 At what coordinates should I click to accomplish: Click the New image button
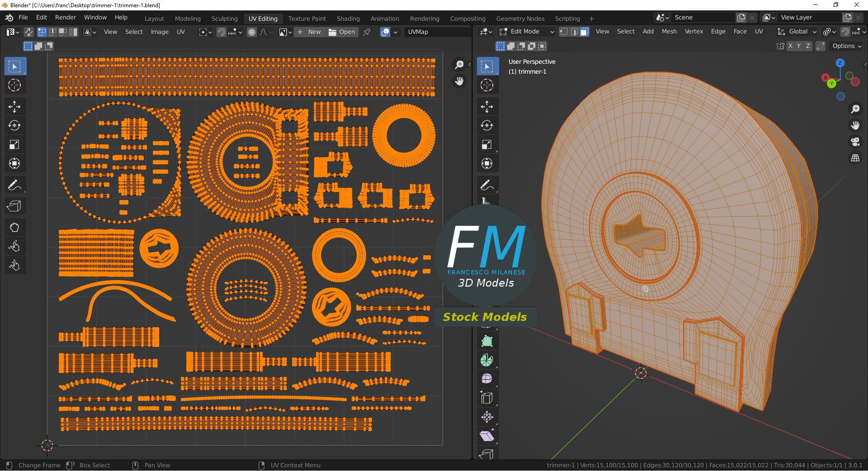(310, 32)
